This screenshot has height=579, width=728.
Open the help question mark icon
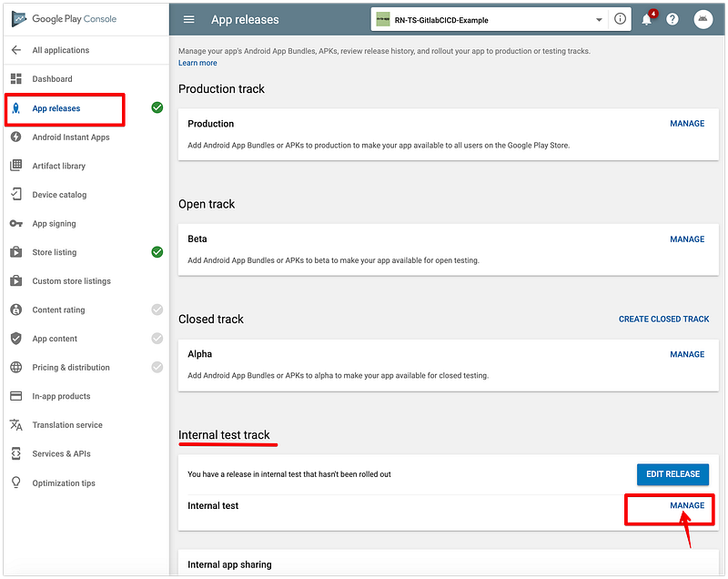click(x=672, y=19)
